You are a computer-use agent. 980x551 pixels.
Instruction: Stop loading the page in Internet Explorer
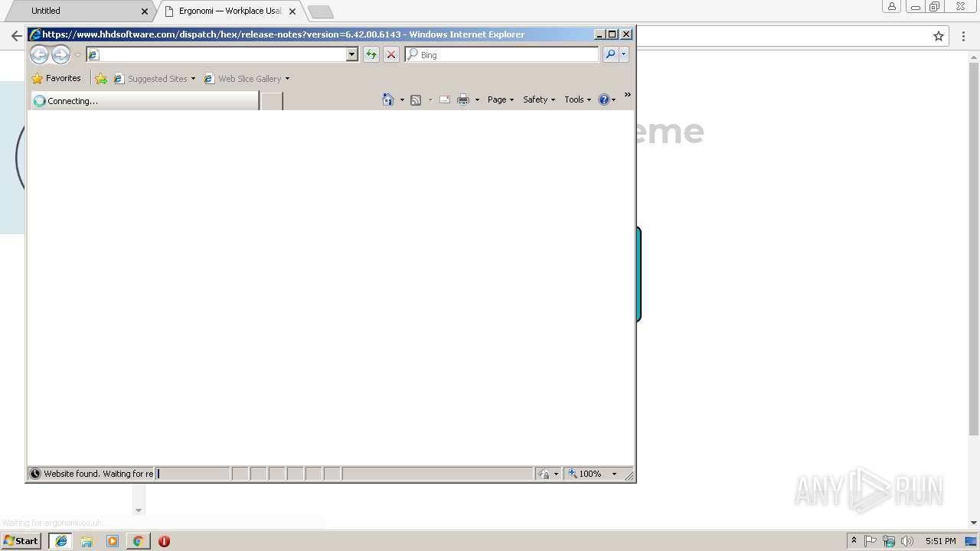pyautogui.click(x=390, y=54)
